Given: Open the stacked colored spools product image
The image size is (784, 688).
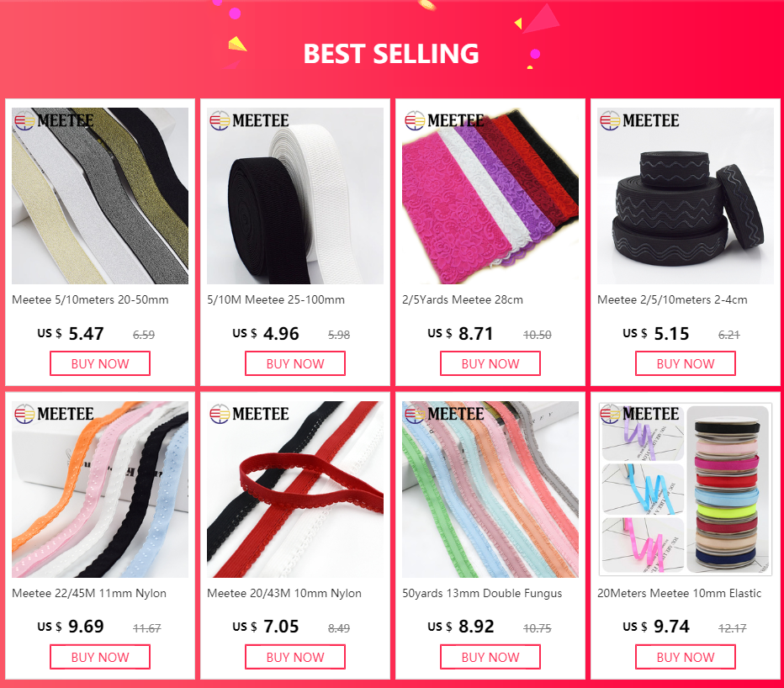Looking at the screenshot, I should (686, 490).
